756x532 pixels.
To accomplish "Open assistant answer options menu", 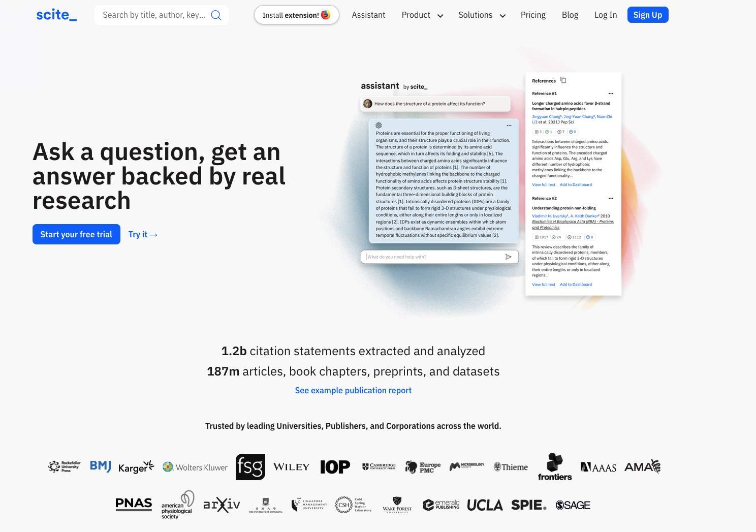I will [x=509, y=126].
